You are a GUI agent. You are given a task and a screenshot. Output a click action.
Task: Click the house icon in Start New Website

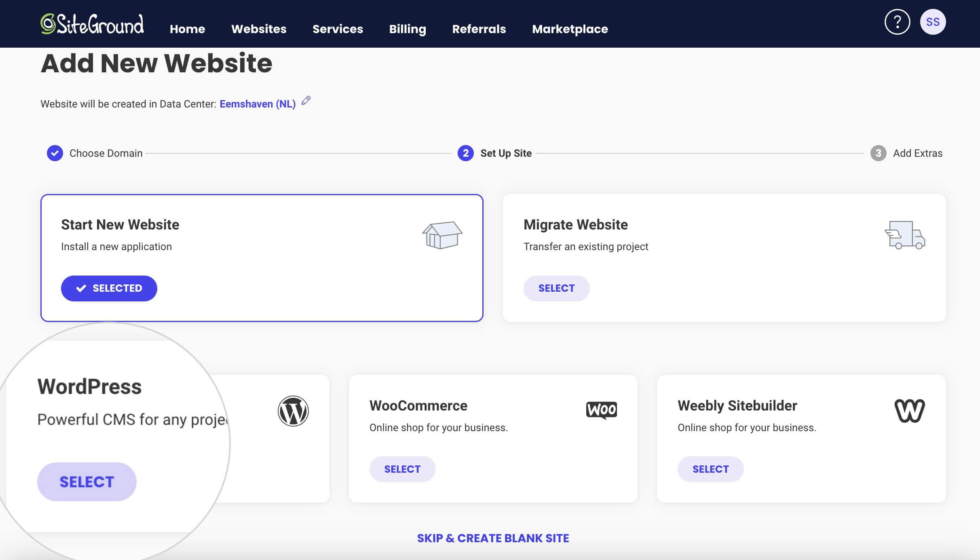[442, 235]
